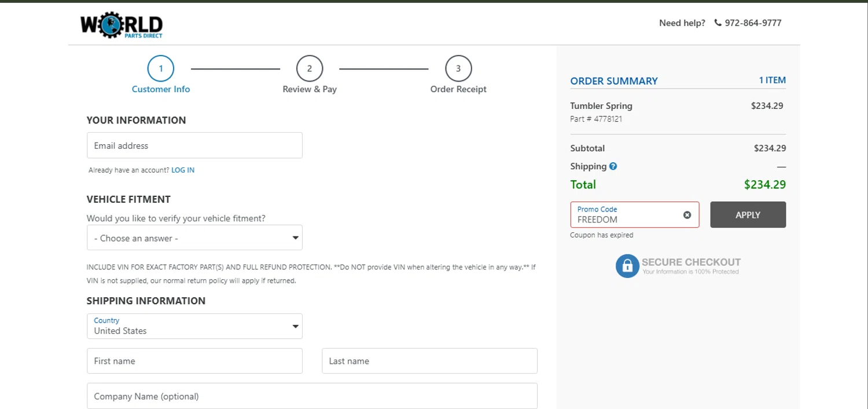This screenshot has width=868, height=409.
Task: Click the 'Need help?' text
Action: 682,23
